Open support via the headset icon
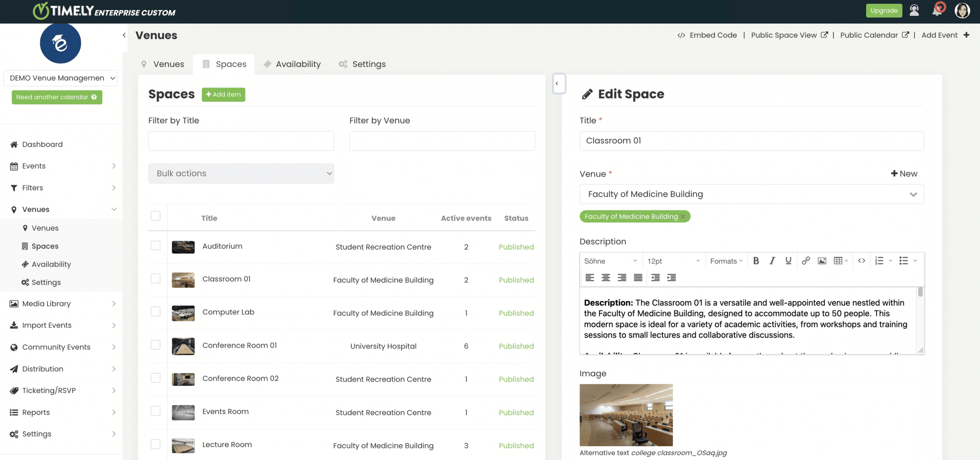980x460 pixels. tap(914, 11)
